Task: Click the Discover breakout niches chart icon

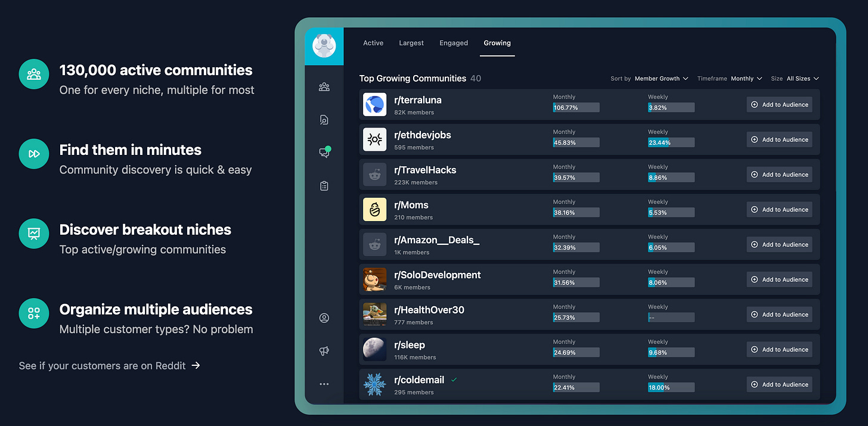Action: pos(34,234)
